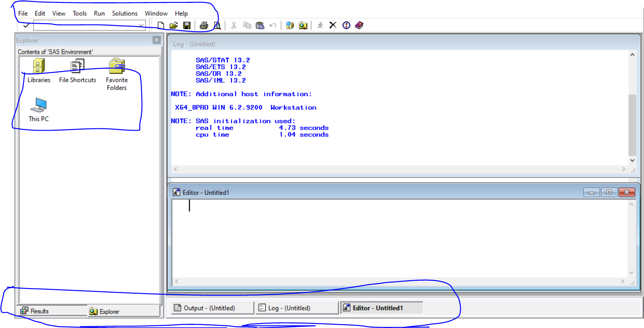Click the Log window right scroll arrow

624,169
